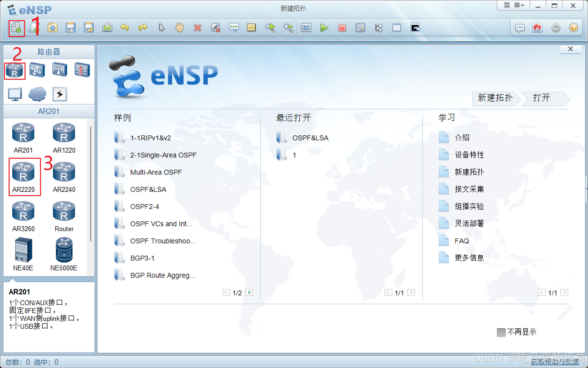Click the red Stop devices icon
The height and width of the screenshot is (368, 588).
coord(342,28)
